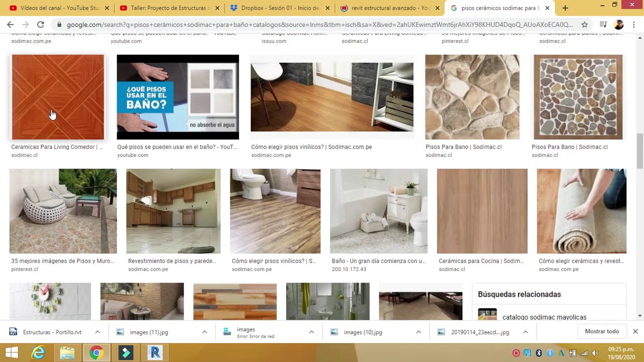Open Estructuras - Portillo.rvt download

52,332
